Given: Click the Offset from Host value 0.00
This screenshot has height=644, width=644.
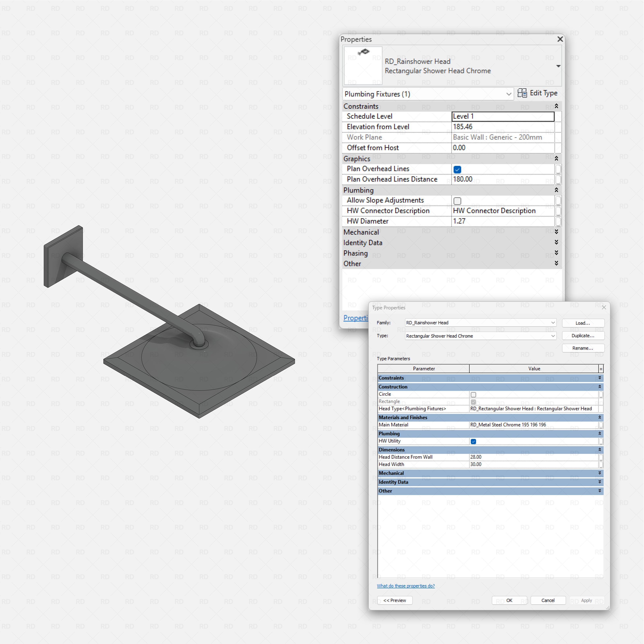Looking at the screenshot, I should pos(503,148).
